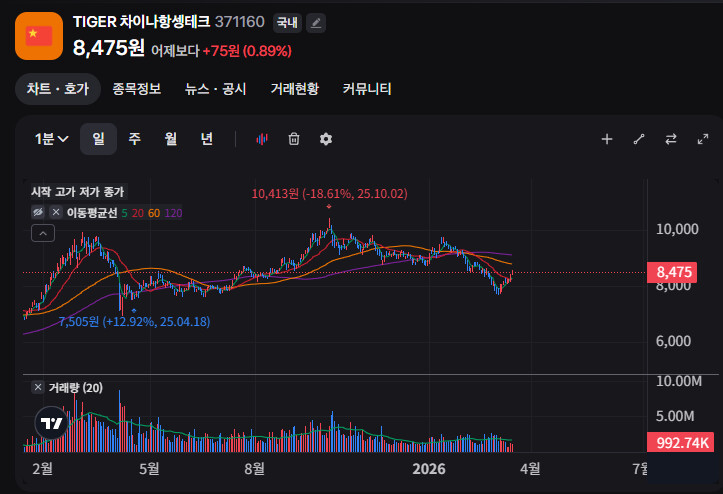Click the swap arrows compare icon

point(671,139)
